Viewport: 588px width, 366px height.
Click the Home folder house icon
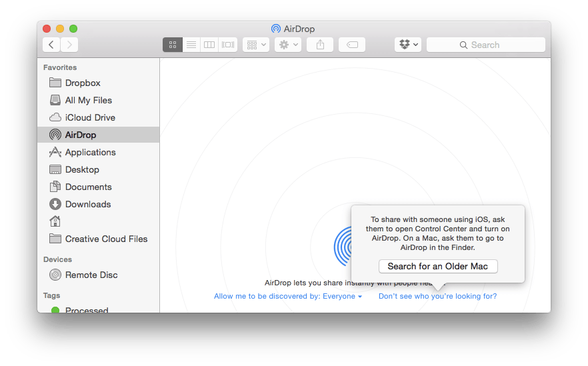(x=55, y=221)
